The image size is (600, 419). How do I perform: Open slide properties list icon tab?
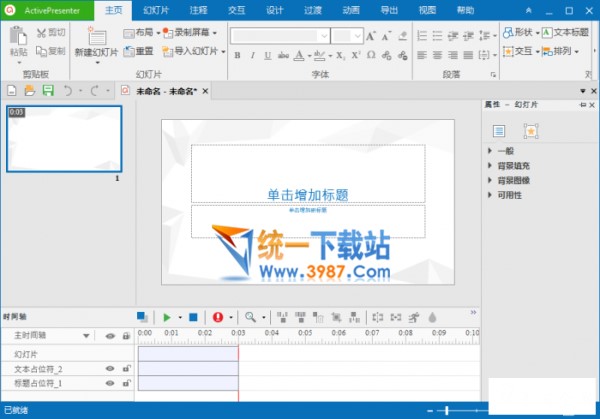click(499, 131)
